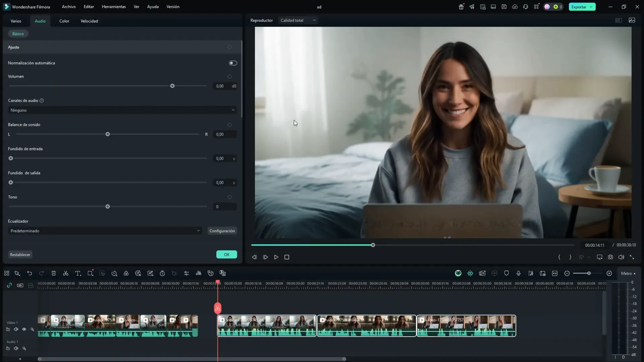The width and height of the screenshot is (644, 362).
Task: Open the AI Copilot assistant icon
Action: click(x=458, y=273)
